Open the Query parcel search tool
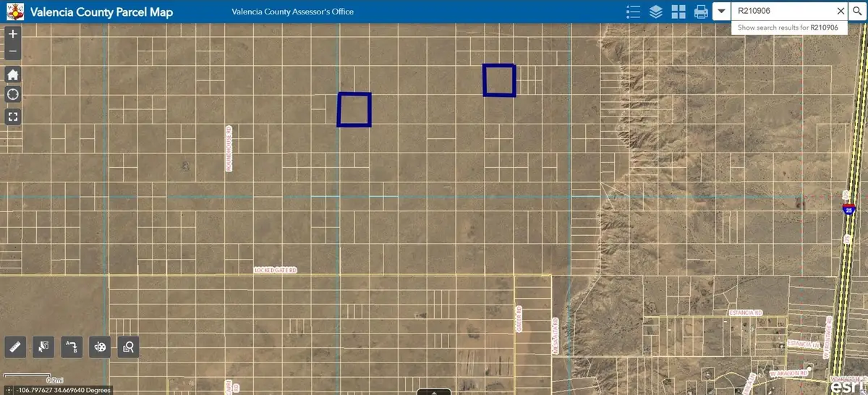 click(x=129, y=347)
